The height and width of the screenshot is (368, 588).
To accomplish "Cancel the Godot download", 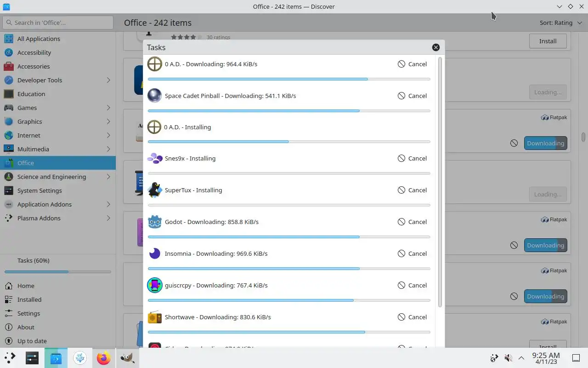I will click(x=413, y=222).
